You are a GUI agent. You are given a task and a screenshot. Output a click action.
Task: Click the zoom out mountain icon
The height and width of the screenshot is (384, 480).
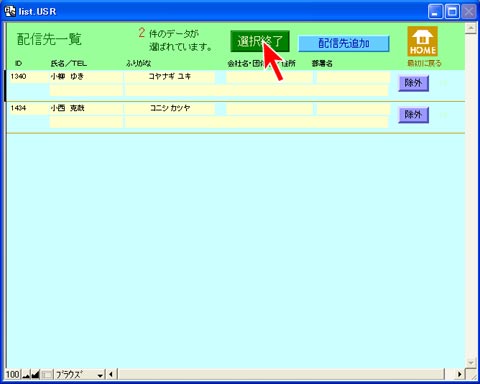point(26,374)
